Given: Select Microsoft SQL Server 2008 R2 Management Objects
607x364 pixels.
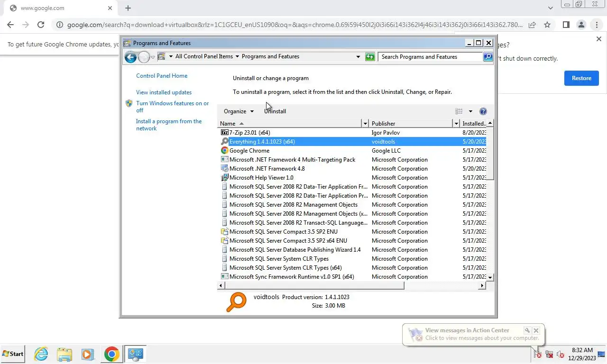Looking at the screenshot, I should point(352,205).
